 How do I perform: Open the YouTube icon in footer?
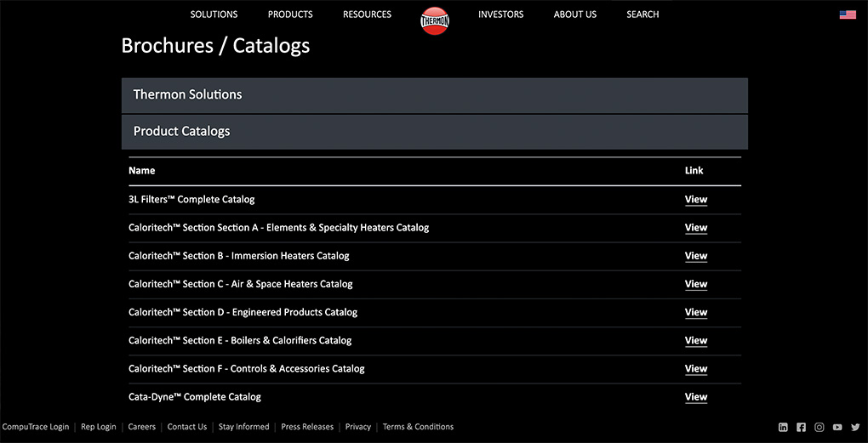[837, 428]
